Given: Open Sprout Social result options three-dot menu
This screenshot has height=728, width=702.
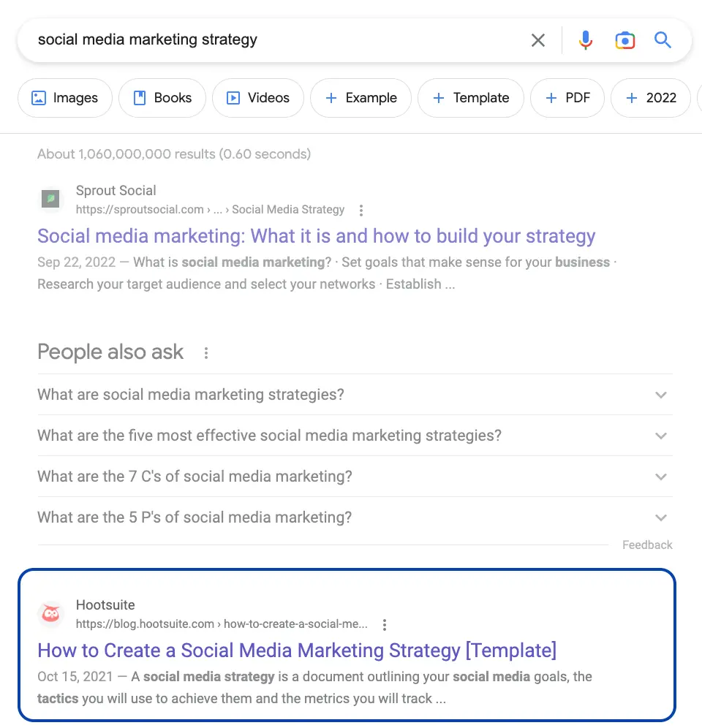Looking at the screenshot, I should point(361,211).
